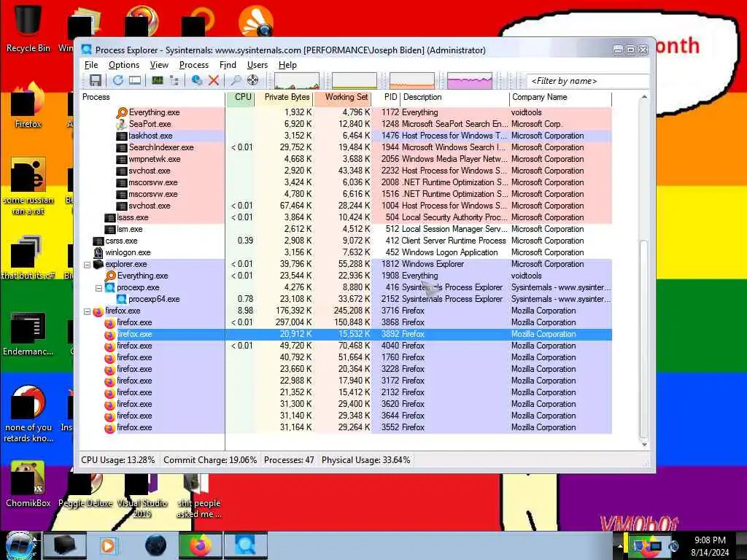This screenshot has width=747, height=560.
Task: Click the Refresh Now toolbar icon
Action: (x=117, y=80)
